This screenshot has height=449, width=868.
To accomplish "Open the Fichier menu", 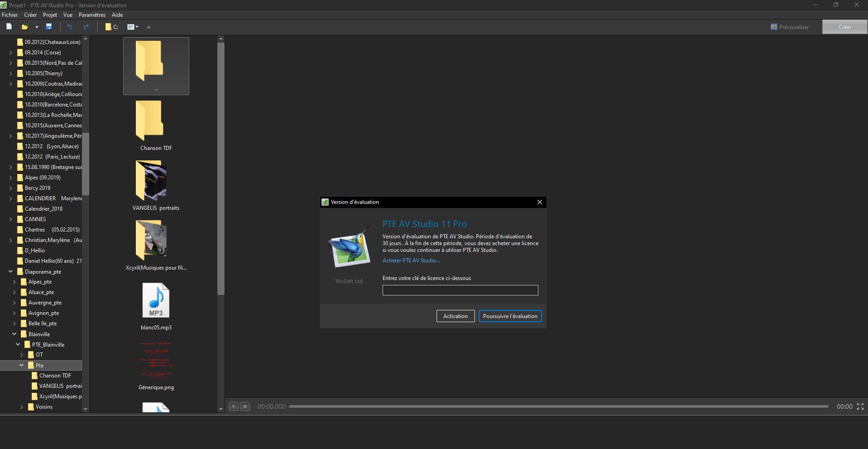I will (x=10, y=15).
